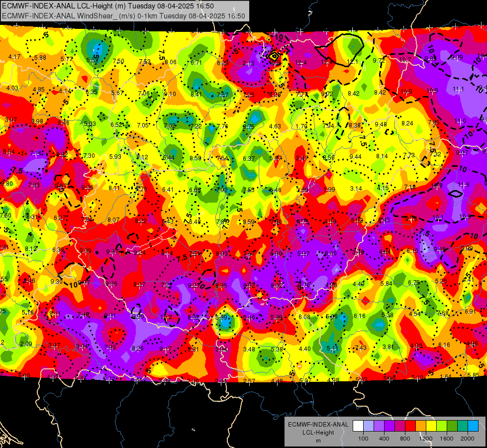This screenshot has width=487, height=448.
Task: Click the lime green legend swatch
Action: point(442,426)
